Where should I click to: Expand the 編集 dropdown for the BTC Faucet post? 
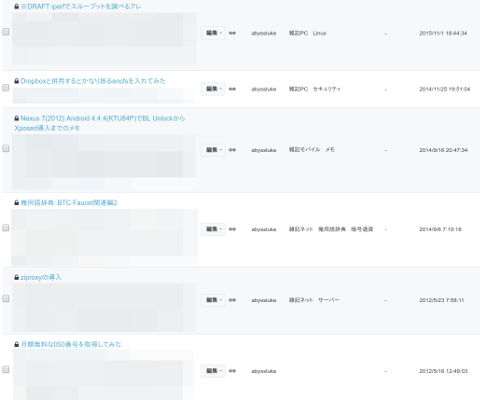[x=213, y=229]
